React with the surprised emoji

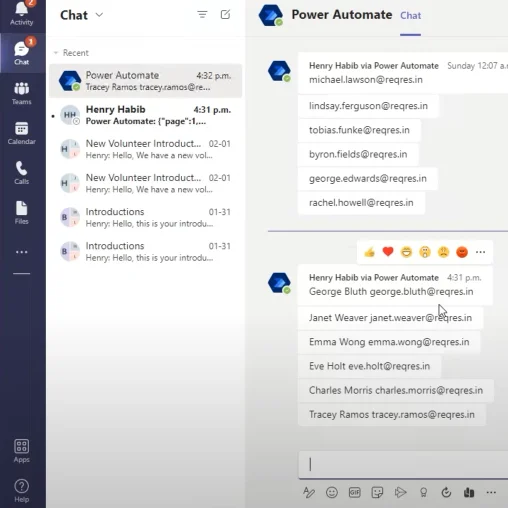pos(425,252)
